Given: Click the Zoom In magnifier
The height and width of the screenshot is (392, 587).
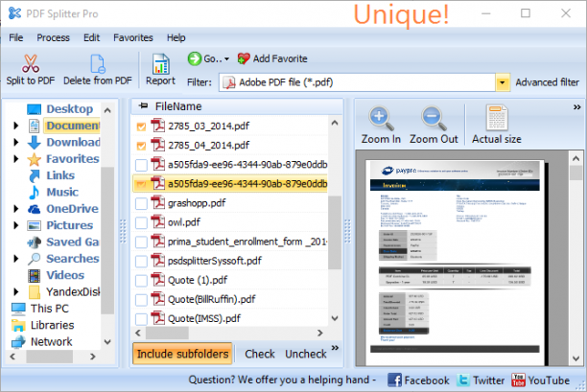Looking at the screenshot, I should click(381, 118).
